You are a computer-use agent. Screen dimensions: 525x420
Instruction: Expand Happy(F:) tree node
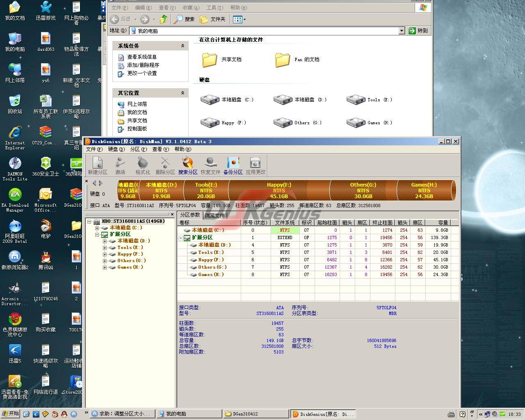pos(105,254)
